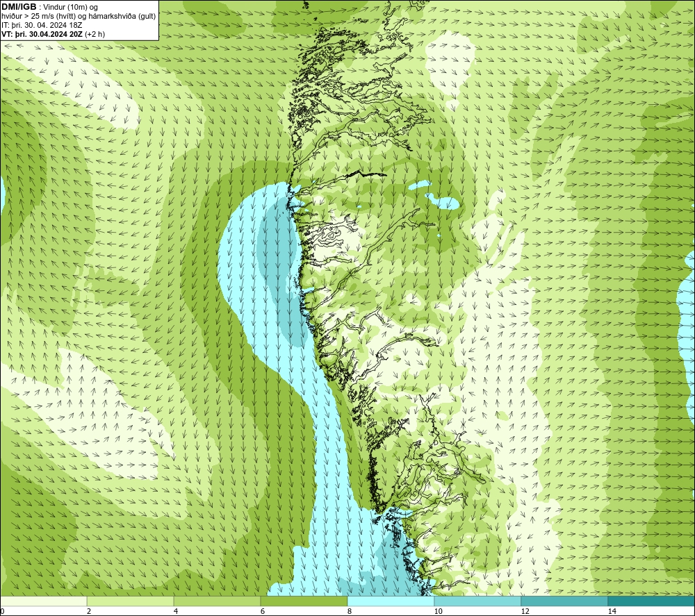
Task: Click the 'Vindur (10m) og' label
Action: (70, 8)
